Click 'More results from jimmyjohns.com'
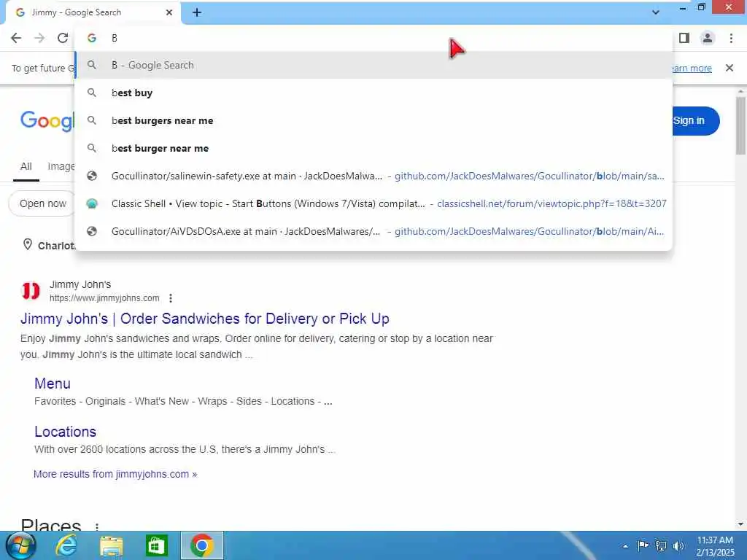Viewport: 747px width, 560px height. coord(115,474)
